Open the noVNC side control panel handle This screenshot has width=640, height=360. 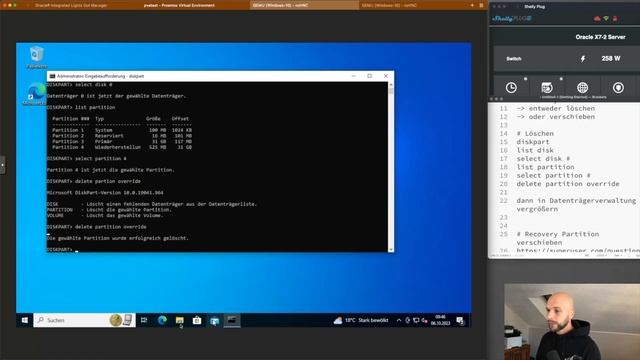point(2,165)
